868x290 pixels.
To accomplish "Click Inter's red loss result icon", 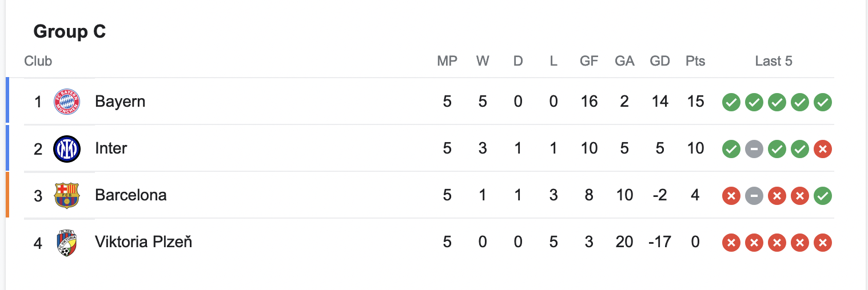I will click(823, 149).
